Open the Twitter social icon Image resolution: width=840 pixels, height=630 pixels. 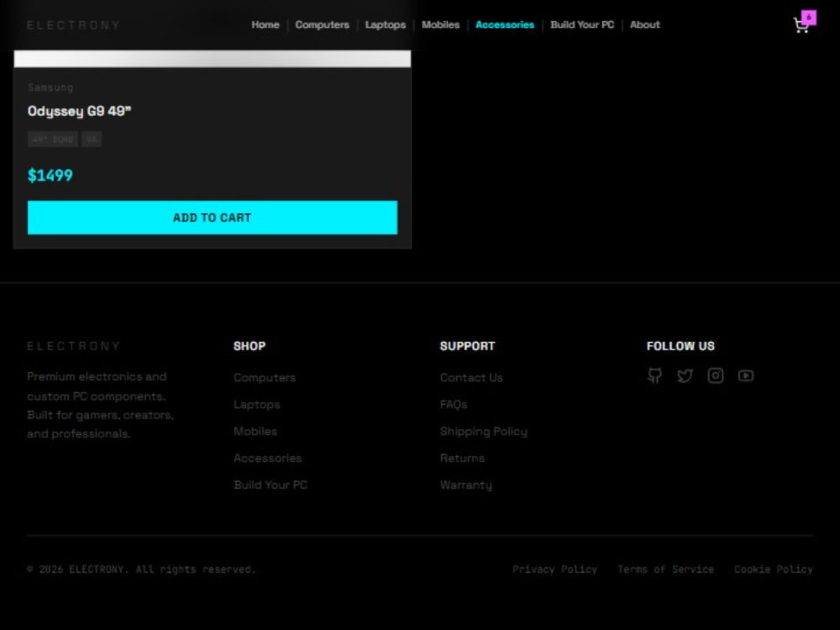pyautogui.click(x=685, y=375)
